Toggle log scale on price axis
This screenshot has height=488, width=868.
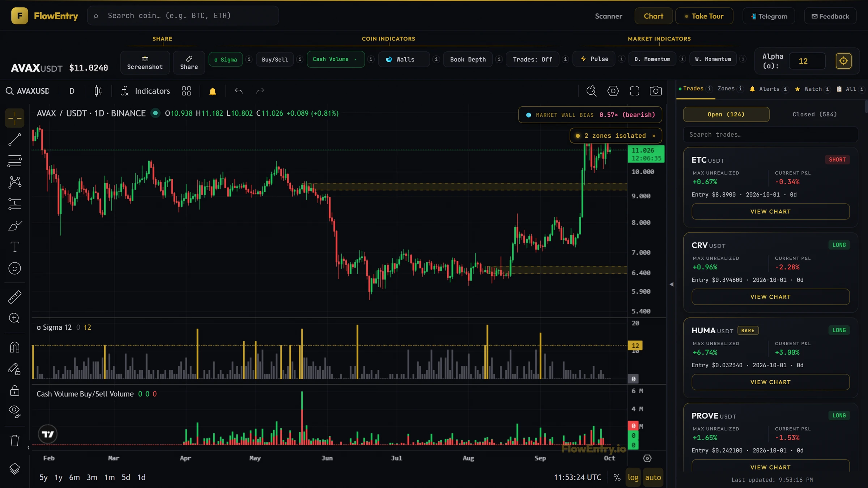coord(633,478)
